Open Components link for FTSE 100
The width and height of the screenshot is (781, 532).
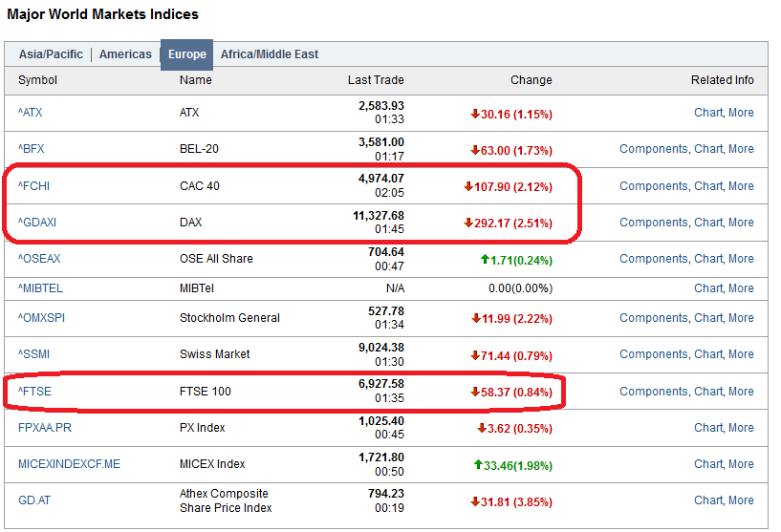coord(654,392)
